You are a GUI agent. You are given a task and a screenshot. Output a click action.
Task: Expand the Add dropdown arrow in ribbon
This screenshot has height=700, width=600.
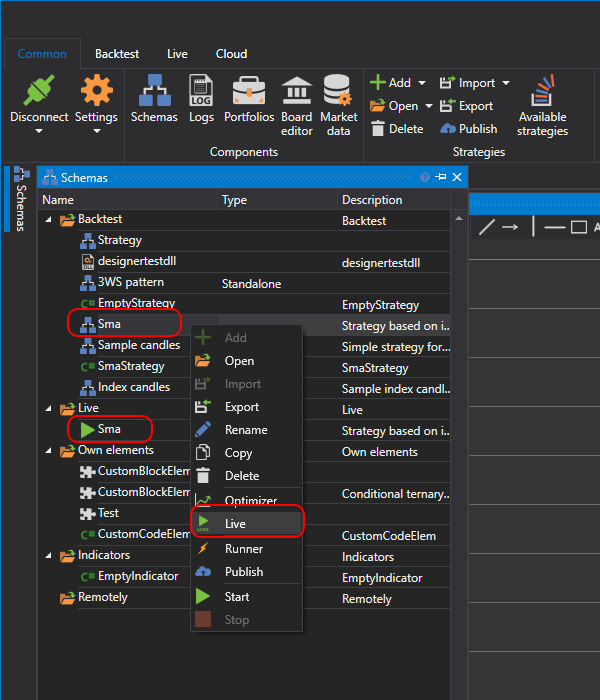click(422, 83)
